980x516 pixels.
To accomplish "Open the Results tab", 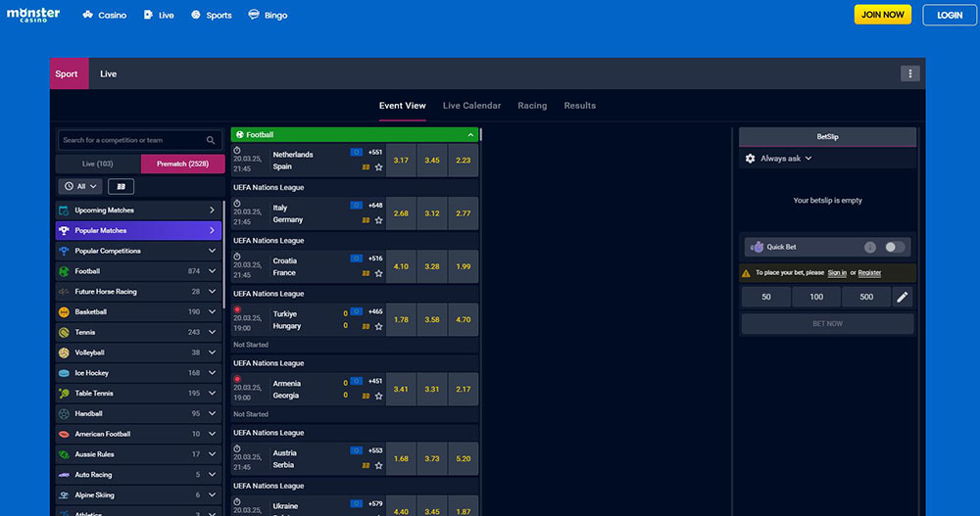I will click(x=580, y=106).
